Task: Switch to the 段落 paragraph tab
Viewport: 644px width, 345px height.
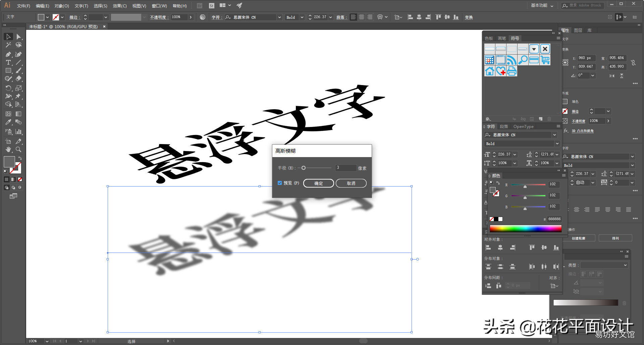Action: [504, 127]
